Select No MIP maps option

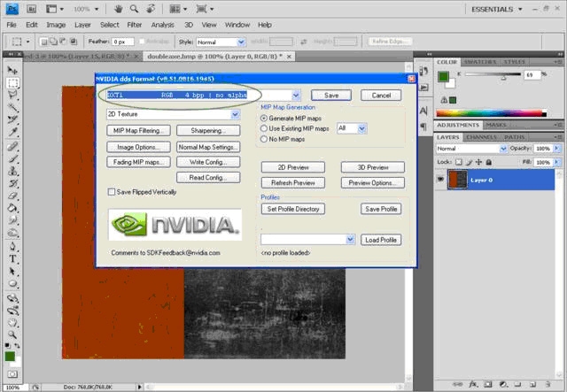click(264, 139)
